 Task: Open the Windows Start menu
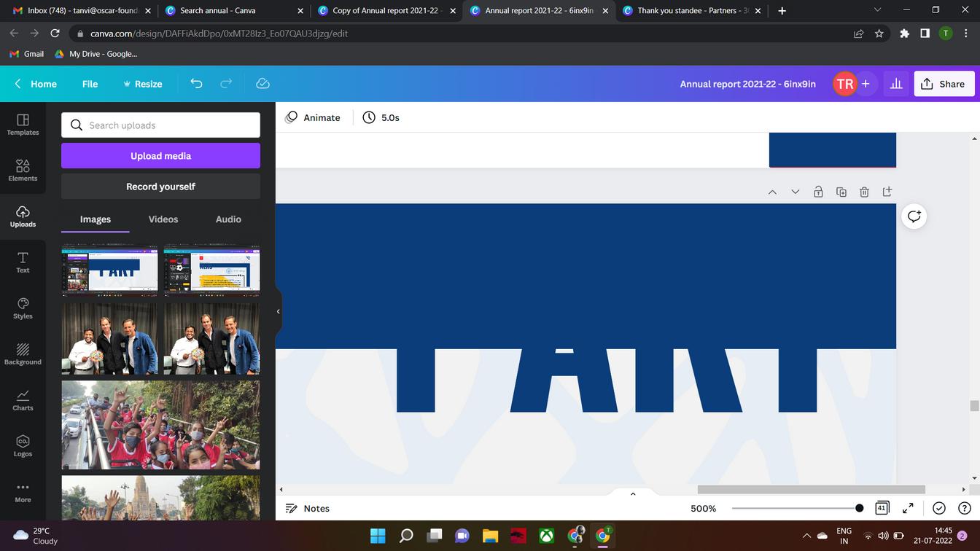(378, 536)
